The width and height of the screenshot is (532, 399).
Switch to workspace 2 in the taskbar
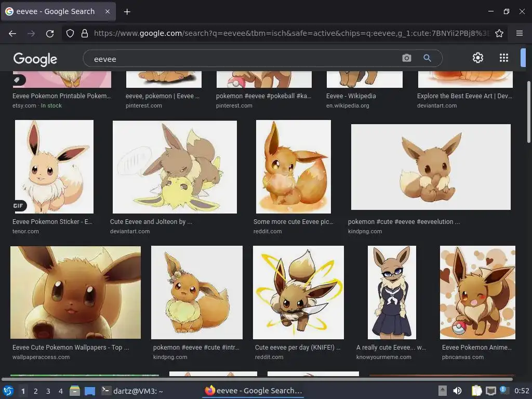tap(36, 391)
